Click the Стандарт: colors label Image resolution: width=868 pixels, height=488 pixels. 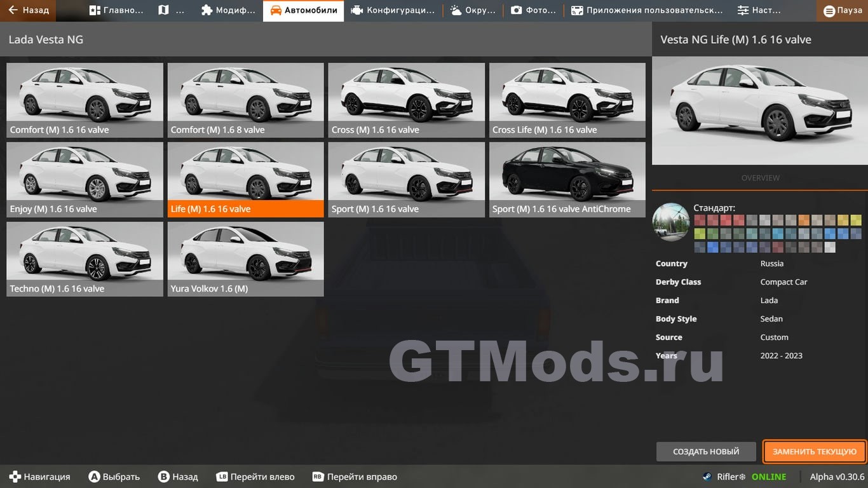pos(714,208)
